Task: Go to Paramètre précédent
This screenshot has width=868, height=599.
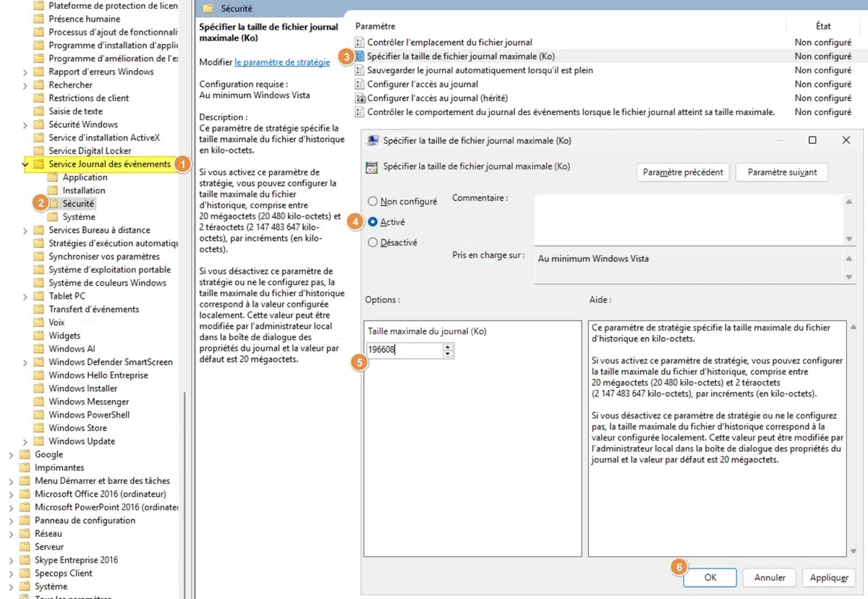Action: (x=683, y=172)
